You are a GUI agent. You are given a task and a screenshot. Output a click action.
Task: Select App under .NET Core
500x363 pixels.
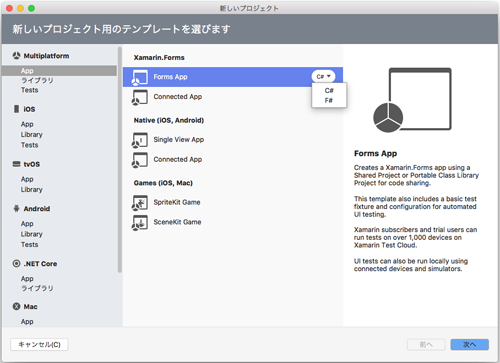(27, 279)
